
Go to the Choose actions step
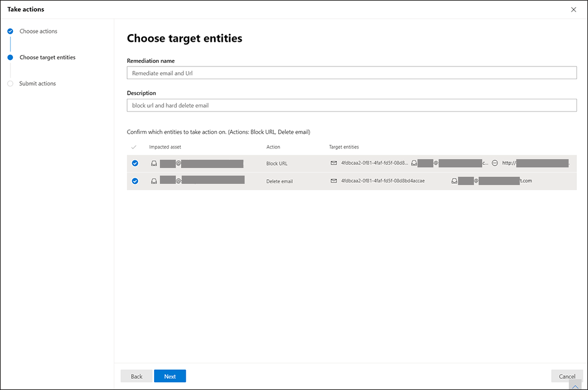(38, 31)
